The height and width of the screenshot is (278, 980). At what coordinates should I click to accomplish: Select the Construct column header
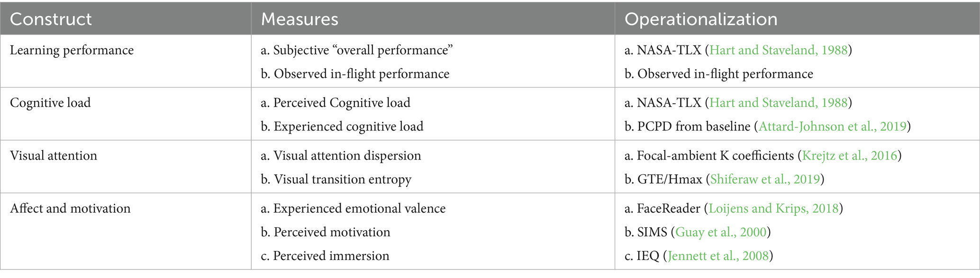pos(51,19)
